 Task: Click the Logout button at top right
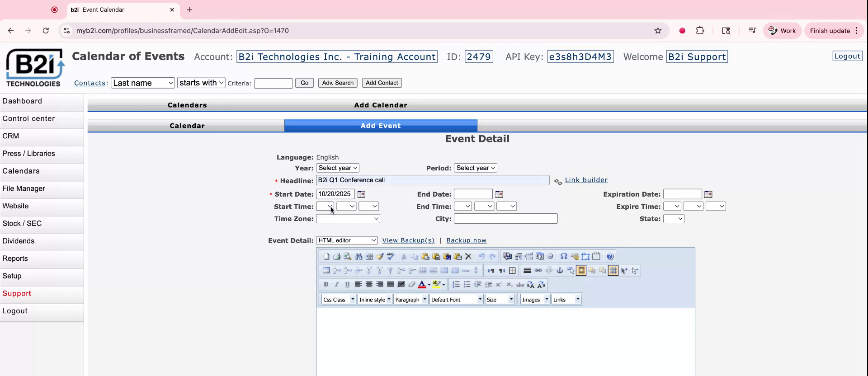coord(847,56)
